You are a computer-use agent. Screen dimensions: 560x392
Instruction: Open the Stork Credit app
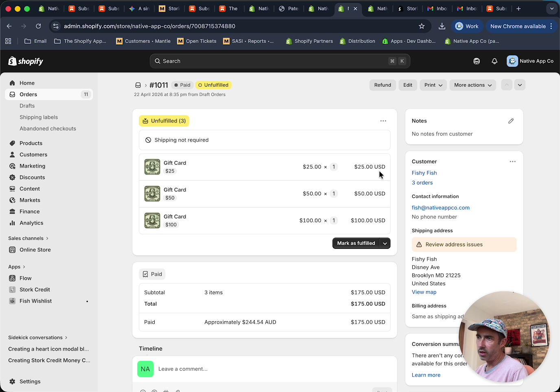(x=35, y=290)
